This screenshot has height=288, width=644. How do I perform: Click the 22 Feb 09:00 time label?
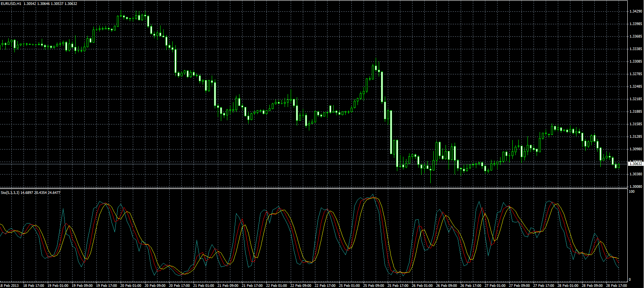pyautogui.click(x=301, y=286)
